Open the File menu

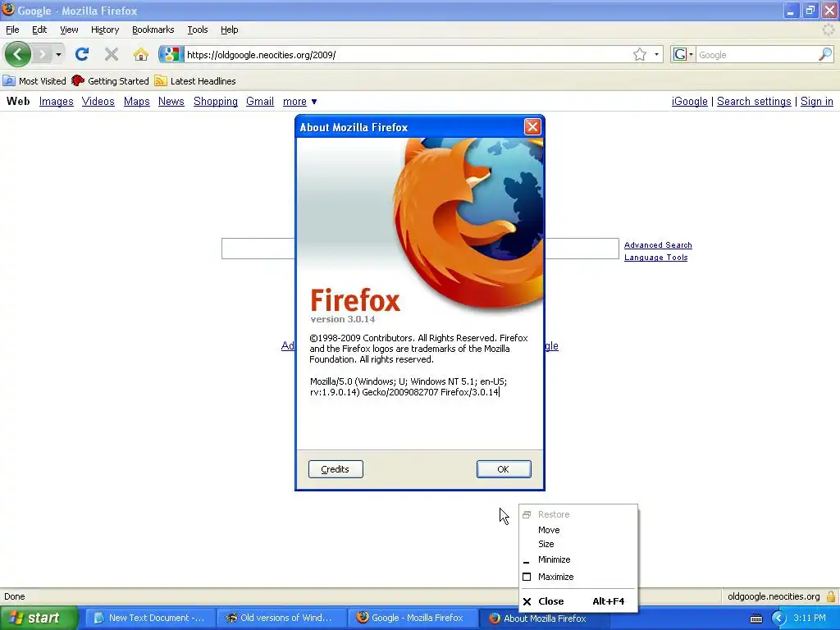[x=12, y=30]
